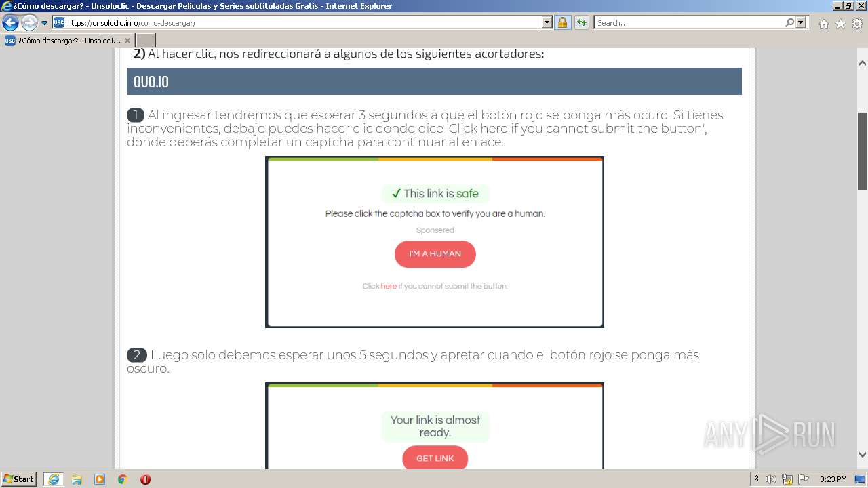The width and height of the screenshot is (868, 488).
Task: Click the network tray icon
Action: pos(787,479)
